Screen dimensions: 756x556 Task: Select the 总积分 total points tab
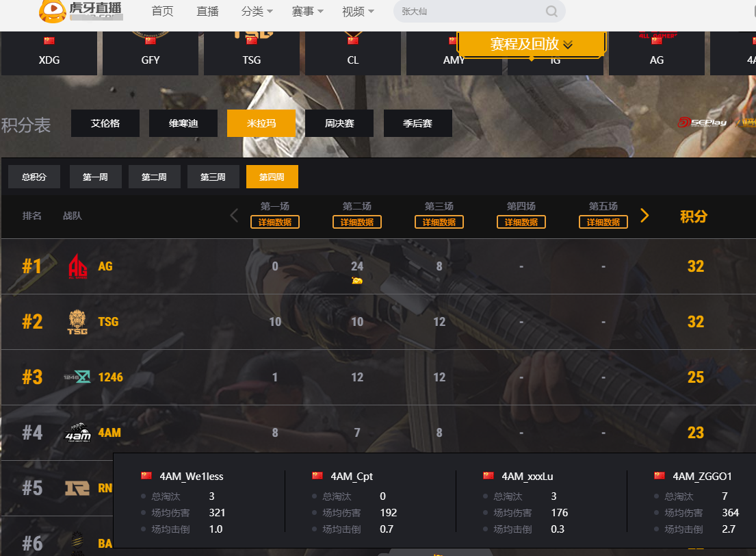pos(34,177)
